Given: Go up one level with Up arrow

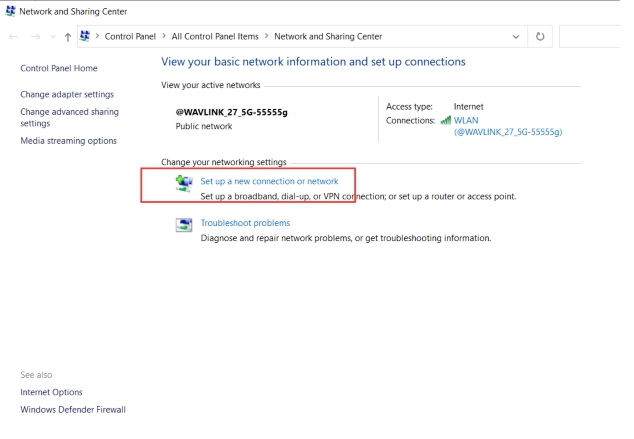Looking at the screenshot, I should click(67, 37).
